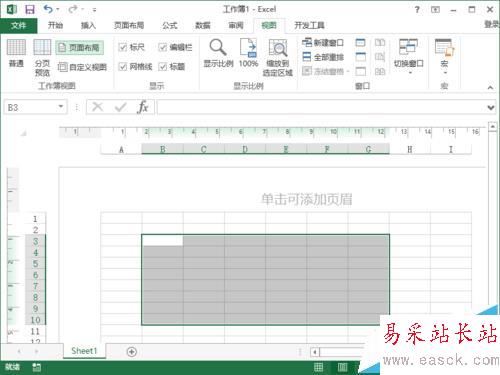This screenshot has height=375, width=500.
Task: Click the Cancel X in formula bar
Action: 98,107
